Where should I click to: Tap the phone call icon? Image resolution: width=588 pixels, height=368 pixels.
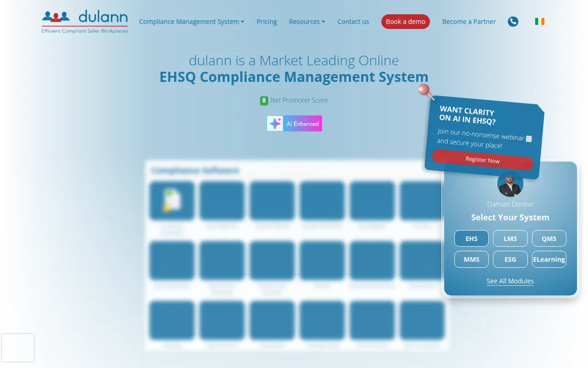[513, 22]
